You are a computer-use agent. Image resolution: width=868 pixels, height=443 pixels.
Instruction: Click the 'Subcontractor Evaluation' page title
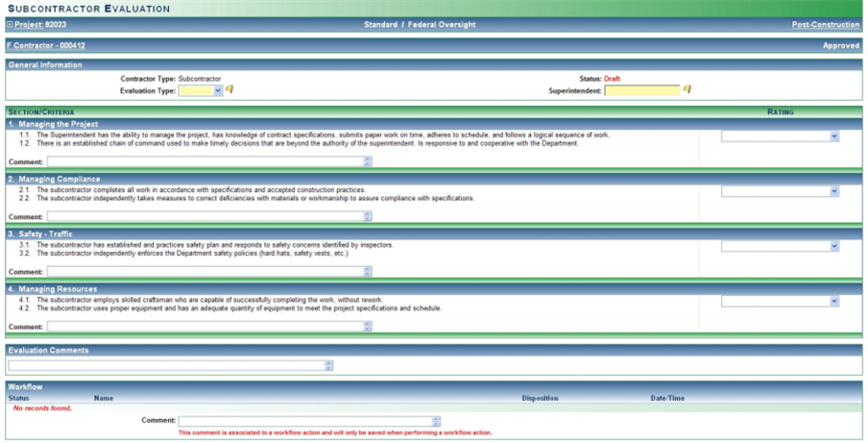click(89, 9)
